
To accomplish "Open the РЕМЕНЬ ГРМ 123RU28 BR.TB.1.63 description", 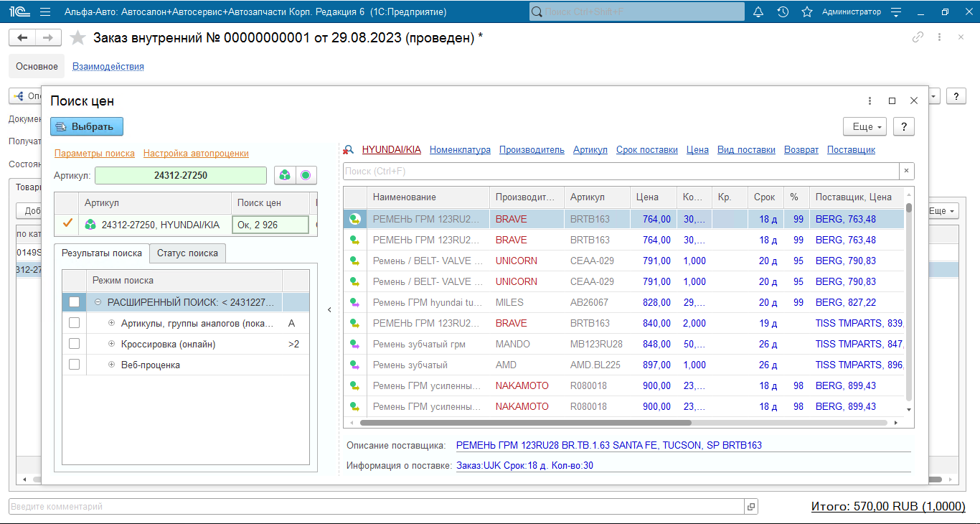I will (x=609, y=445).
